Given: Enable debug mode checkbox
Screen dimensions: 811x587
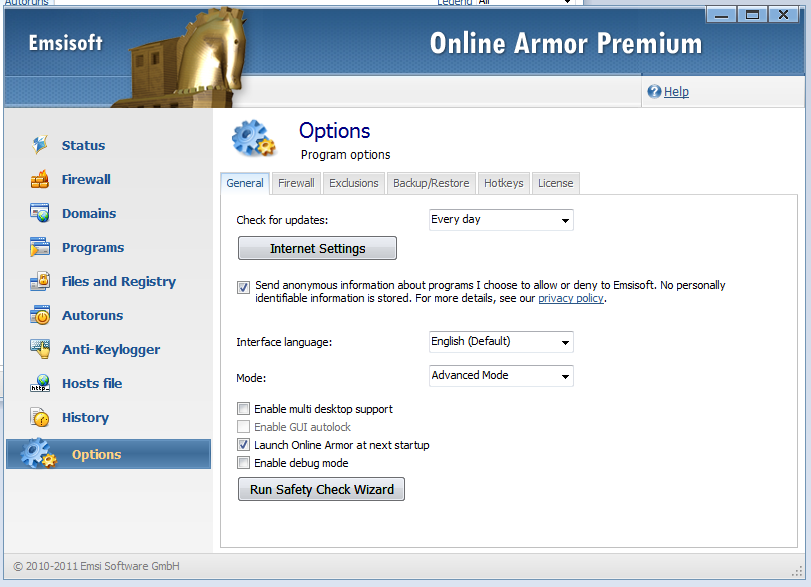Looking at the screenshot, I should pos(244,463).
